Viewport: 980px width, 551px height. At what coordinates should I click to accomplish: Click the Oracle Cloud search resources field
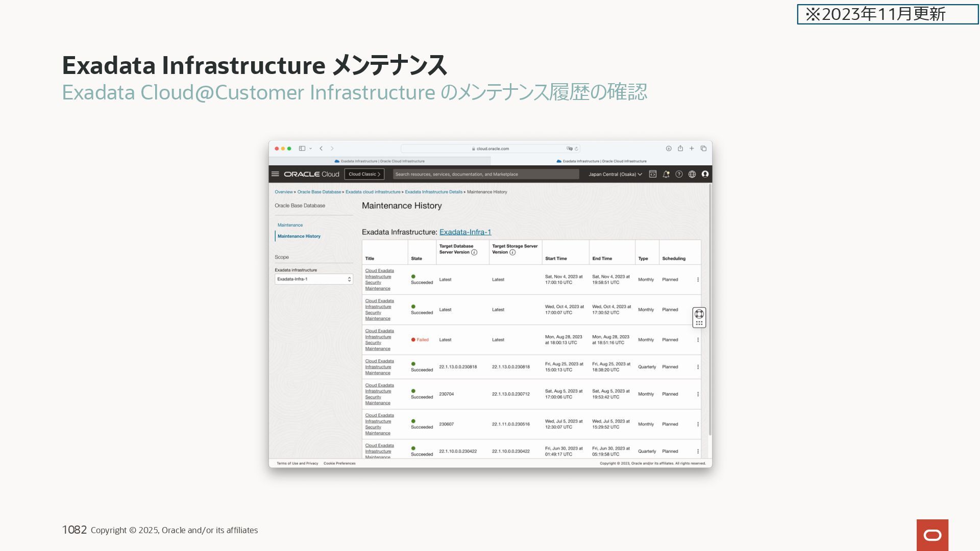485,174
